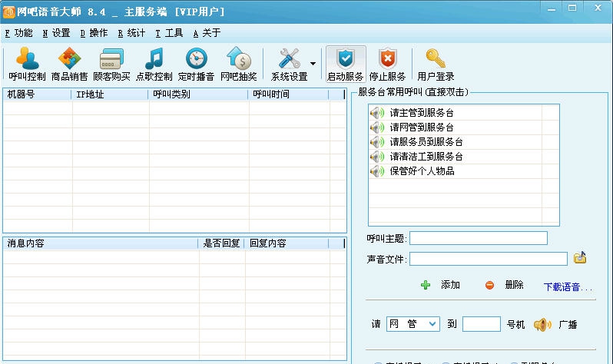Sort by the 机器号 column header
The width and height of the screenshot is (613, 364).
[38, 94]
